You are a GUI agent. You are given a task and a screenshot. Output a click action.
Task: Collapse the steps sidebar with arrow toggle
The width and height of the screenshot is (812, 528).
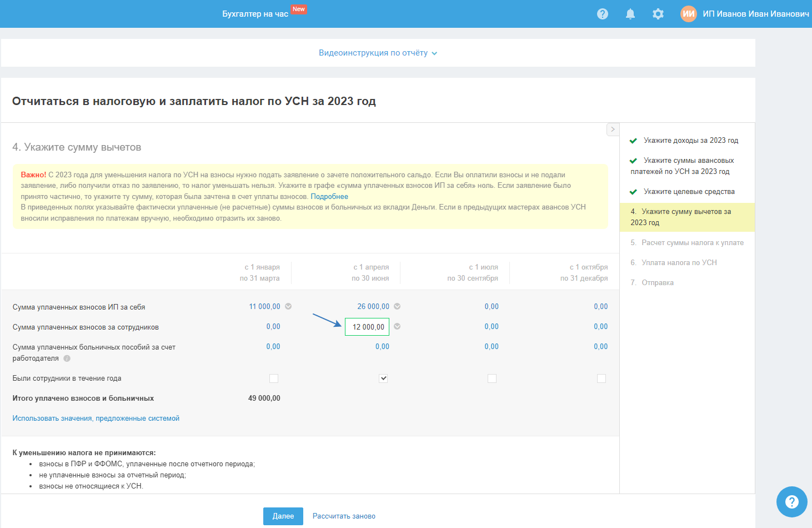tap(613, 129)
